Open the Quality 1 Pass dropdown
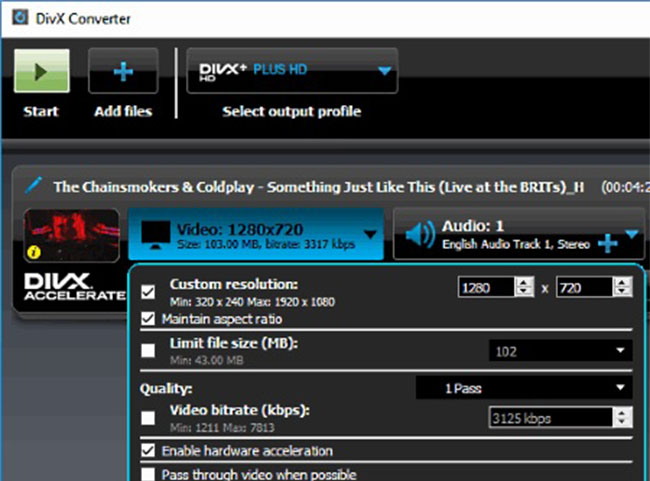 point(524,388)
